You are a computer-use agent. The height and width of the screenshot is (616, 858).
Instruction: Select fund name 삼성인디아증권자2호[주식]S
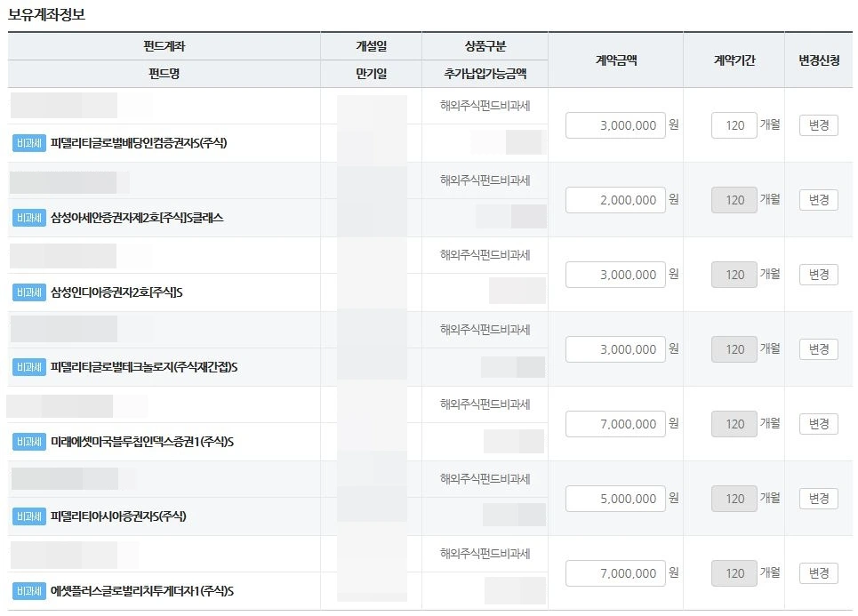(x=116, y=292)
